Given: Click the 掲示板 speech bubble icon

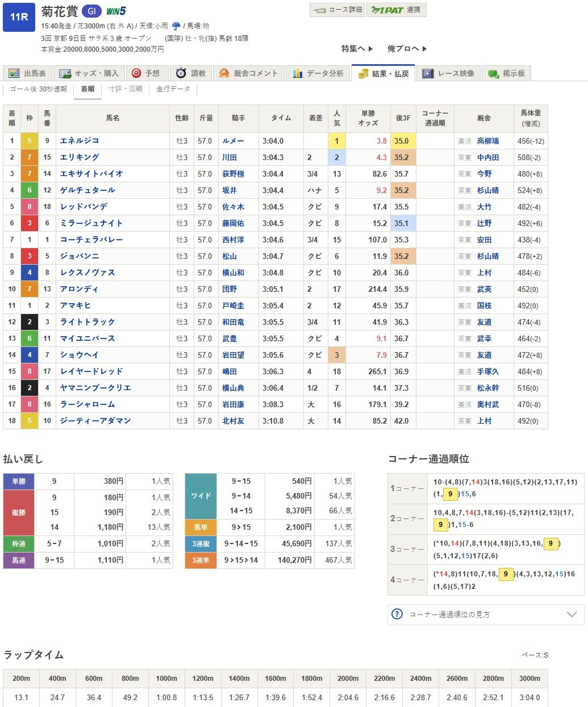Looking at the screenshot, I should tap(493, 74).
